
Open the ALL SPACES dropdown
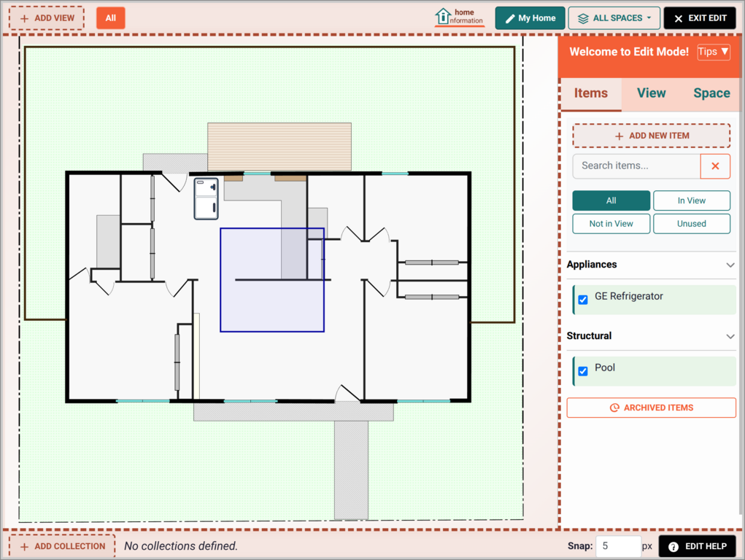click(614, 18)
